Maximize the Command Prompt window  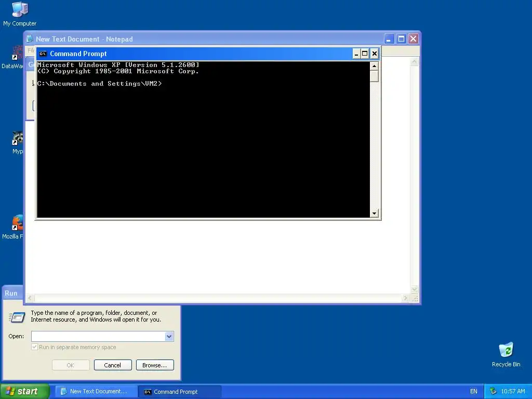coord(365,54)
